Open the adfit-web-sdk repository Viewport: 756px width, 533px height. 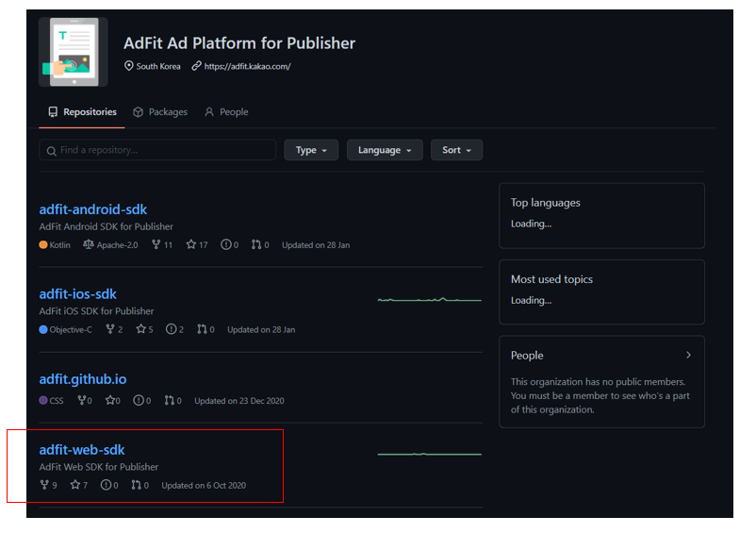82,450
